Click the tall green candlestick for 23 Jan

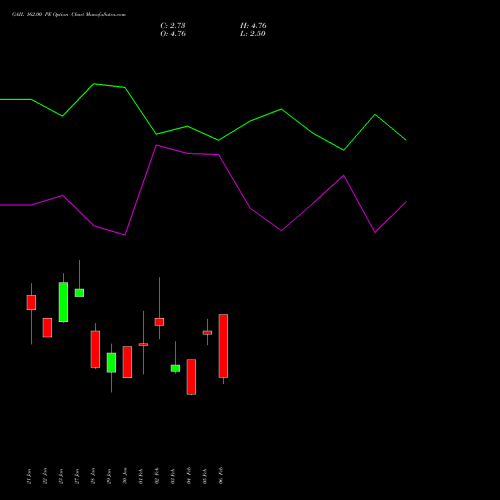(63, 302)
